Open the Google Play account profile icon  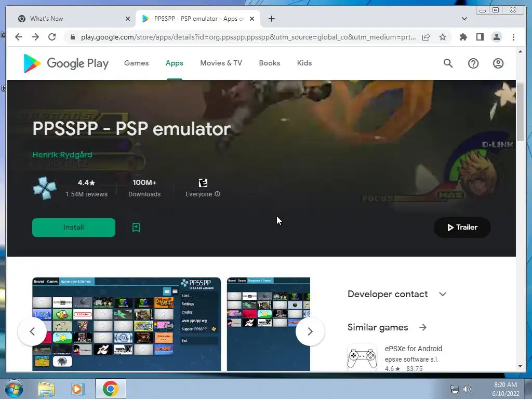pyautogui.click(x=498, y=63)
